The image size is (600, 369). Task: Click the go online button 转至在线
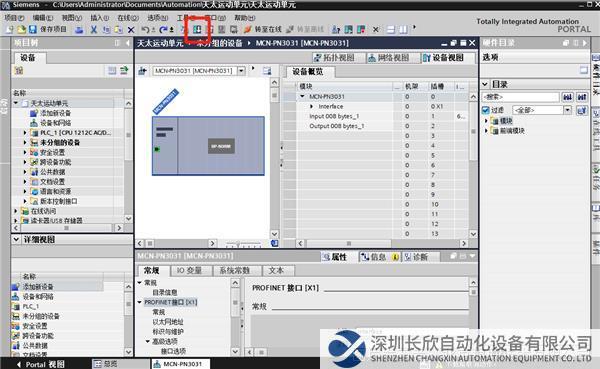[x=263, y=29]
